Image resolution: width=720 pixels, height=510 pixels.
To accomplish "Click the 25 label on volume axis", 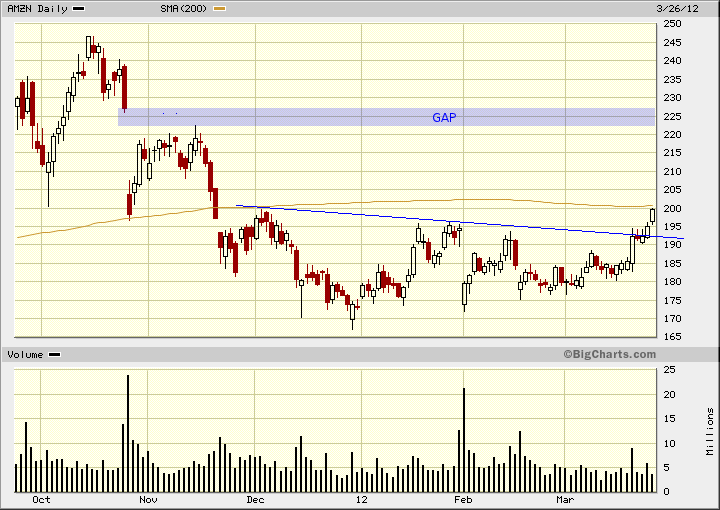I will [x=669, y=370].
